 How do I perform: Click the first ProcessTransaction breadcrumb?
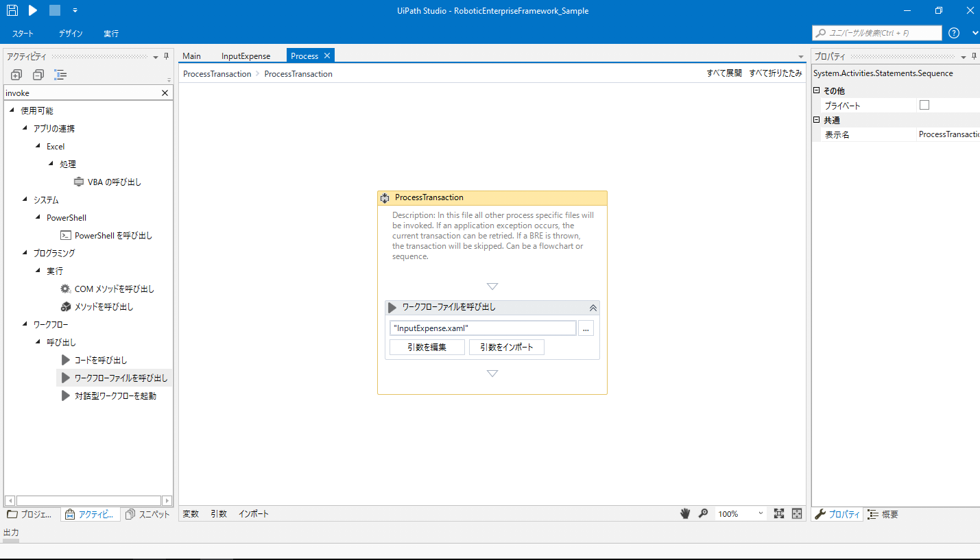coord(217,74)
